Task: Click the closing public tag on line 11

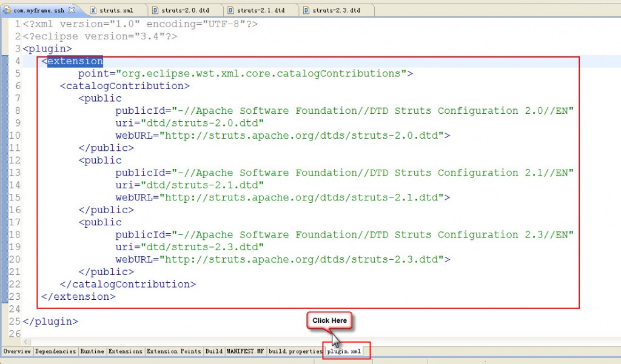Action: [106, 148]
